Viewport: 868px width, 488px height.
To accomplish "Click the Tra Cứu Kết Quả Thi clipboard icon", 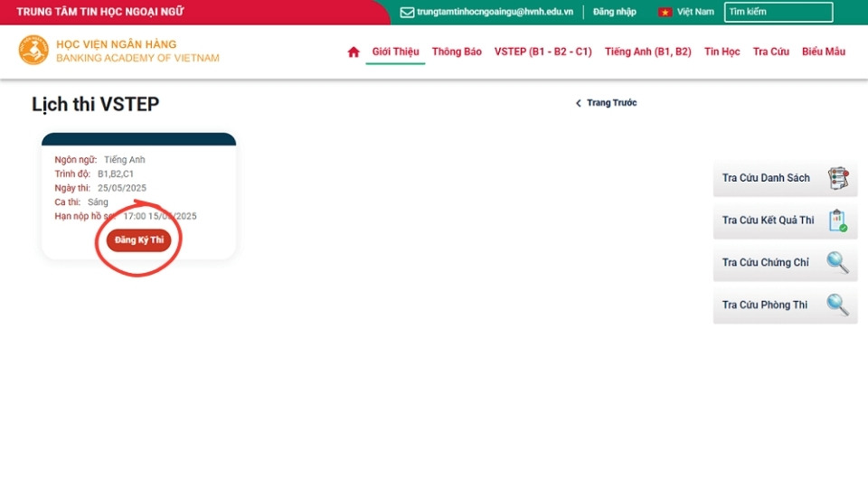I will point(838,221).
